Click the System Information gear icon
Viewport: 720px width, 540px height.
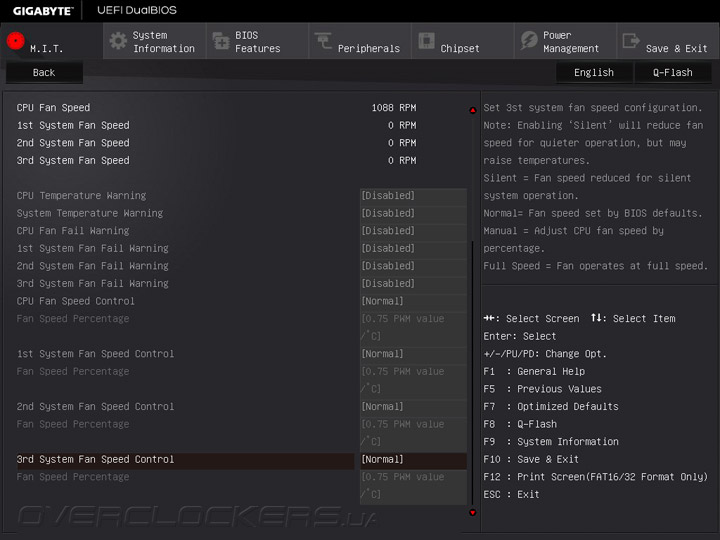pos(118,41)
